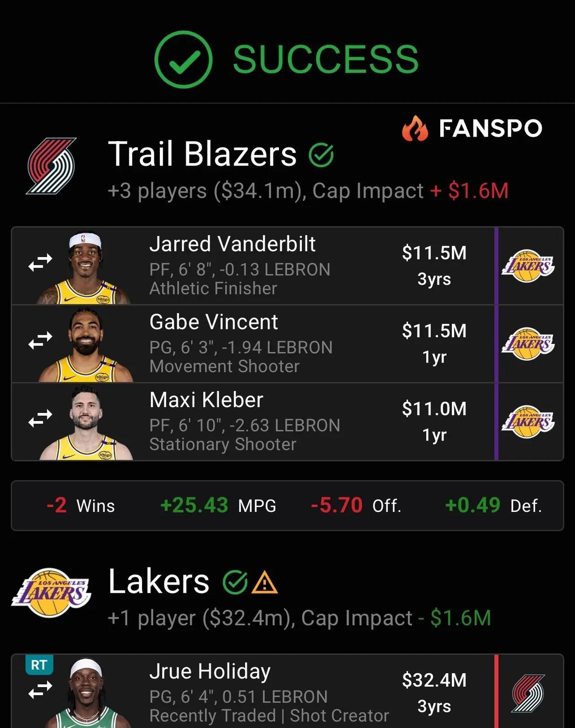The width and height of the screenshot is (575, 728).
Task: Click the green checkmark beside Trail Blazers
Action: click(321, 155)
